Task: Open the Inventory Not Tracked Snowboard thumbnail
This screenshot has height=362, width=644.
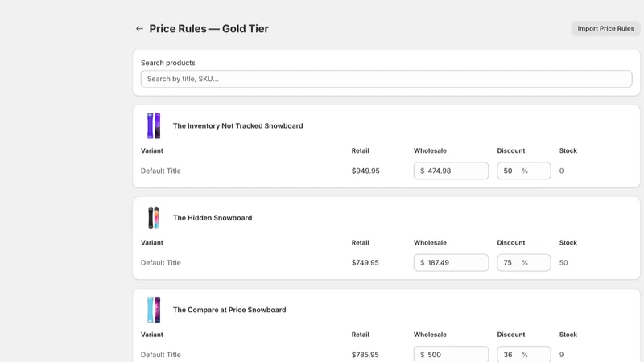Action: pos(154,125)
